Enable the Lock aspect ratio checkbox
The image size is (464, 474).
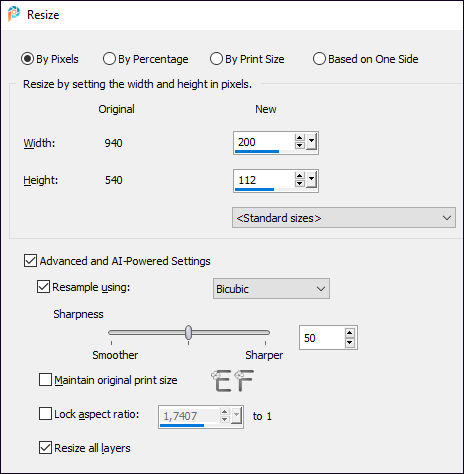click(x=45, y=414)
